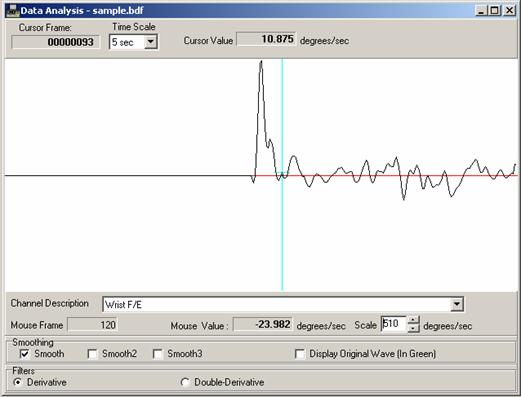Screen dimensions: 521x397
Task: Click the application icon in the title bar
Action: 13,10
